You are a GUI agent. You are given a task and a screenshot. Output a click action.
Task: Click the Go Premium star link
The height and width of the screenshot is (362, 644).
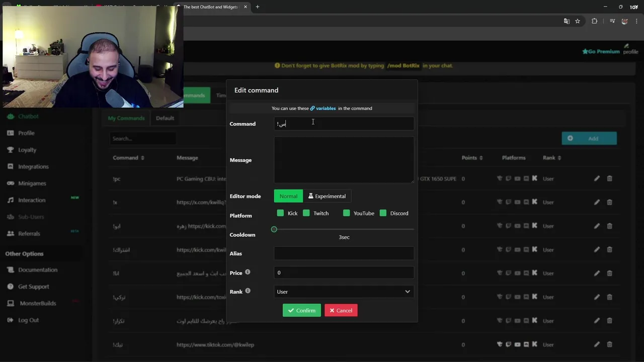(x=601, y=51)
